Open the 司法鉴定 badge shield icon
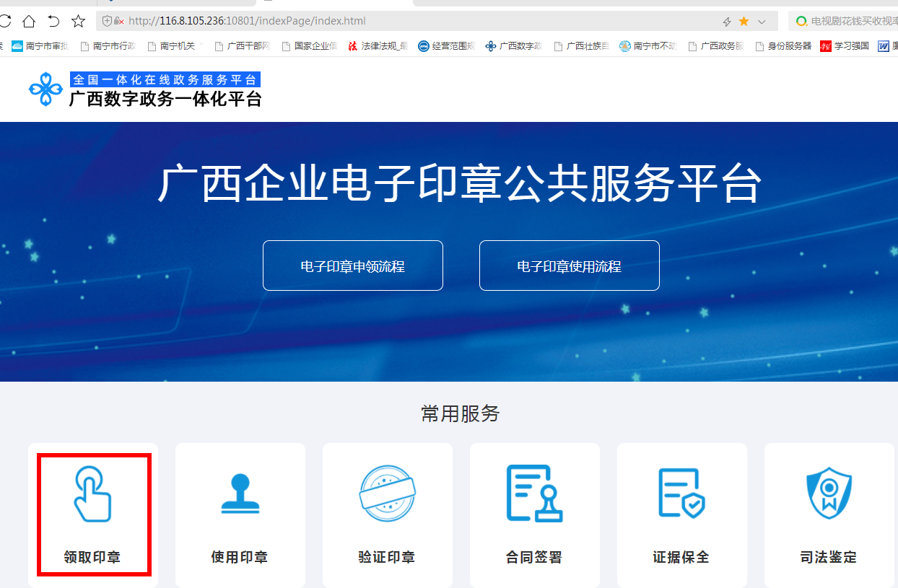Viewport: 898px width, 588px height. 829,494
